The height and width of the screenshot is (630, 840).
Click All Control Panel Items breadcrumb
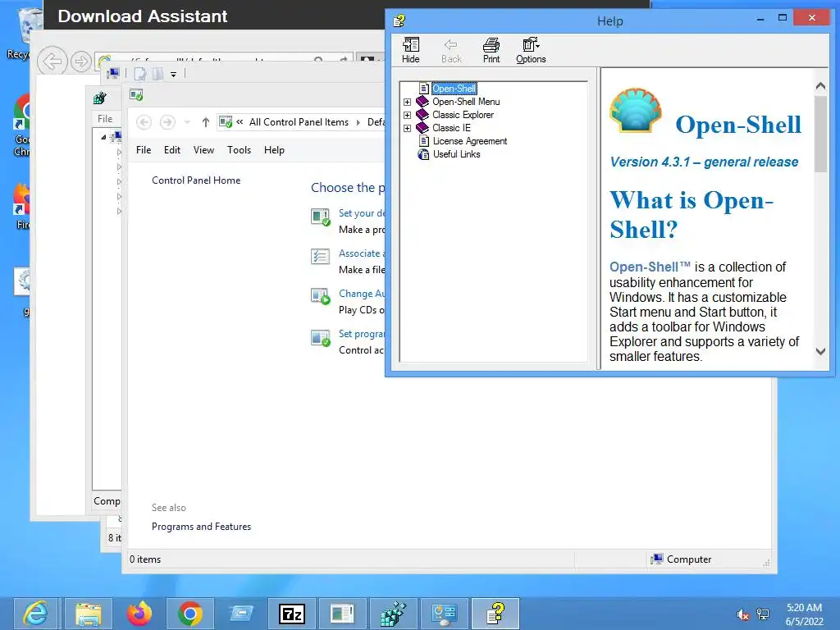point(299,122)
